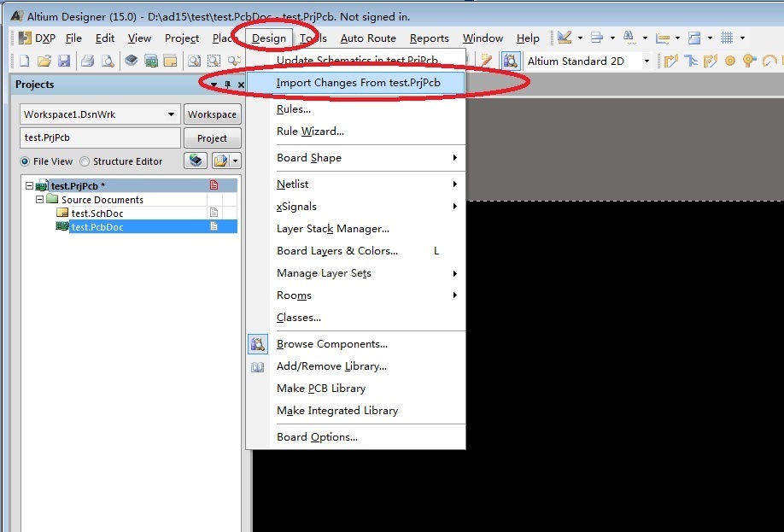
Task: Click the workspace panels toolbar icon
Action: click(170, 61)
